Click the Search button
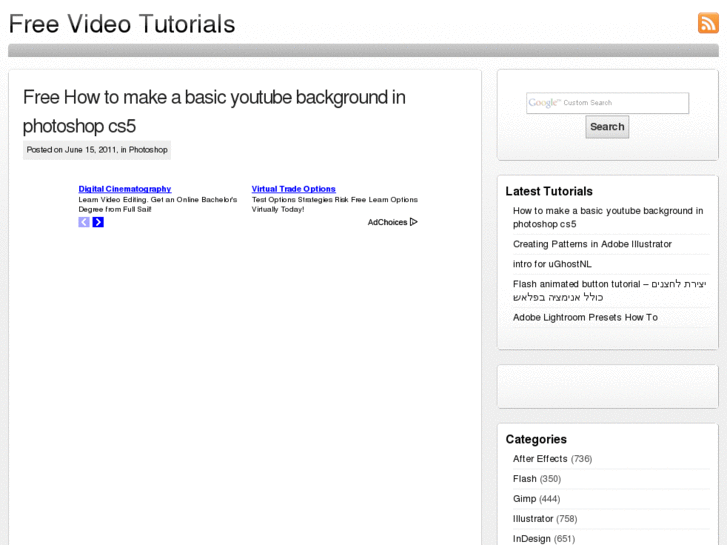The image size is (727, 545). [607, 127]
